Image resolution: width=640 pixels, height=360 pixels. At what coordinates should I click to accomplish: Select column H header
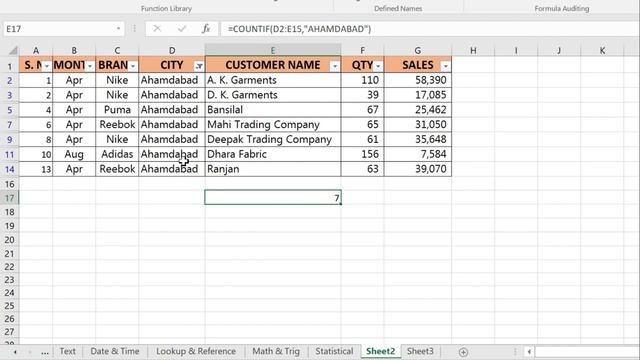pyautogui.click(x=473, y=51)
